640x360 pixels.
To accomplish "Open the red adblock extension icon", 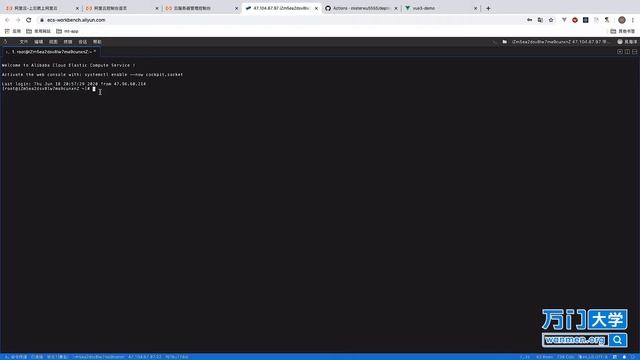I will tap(575, 20).
